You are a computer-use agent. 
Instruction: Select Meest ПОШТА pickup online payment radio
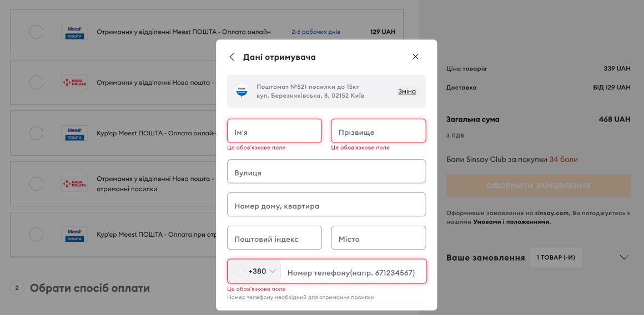click(x=36, y=32)
